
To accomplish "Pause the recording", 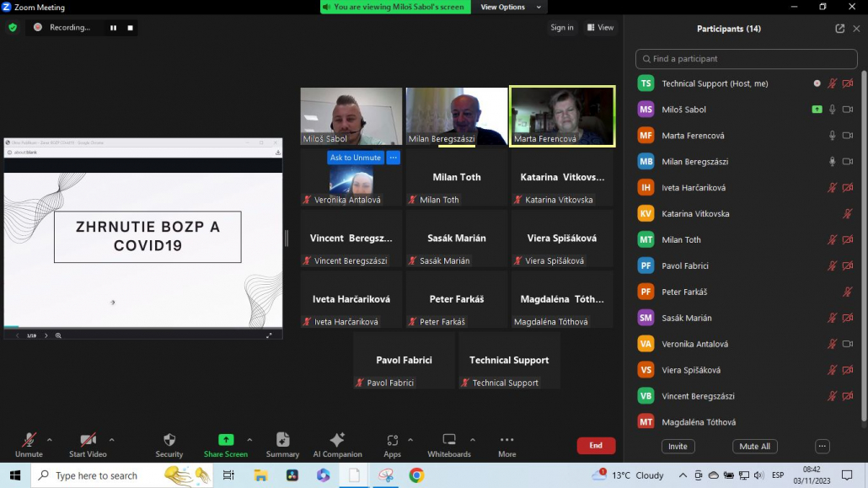I will (113, 28).
